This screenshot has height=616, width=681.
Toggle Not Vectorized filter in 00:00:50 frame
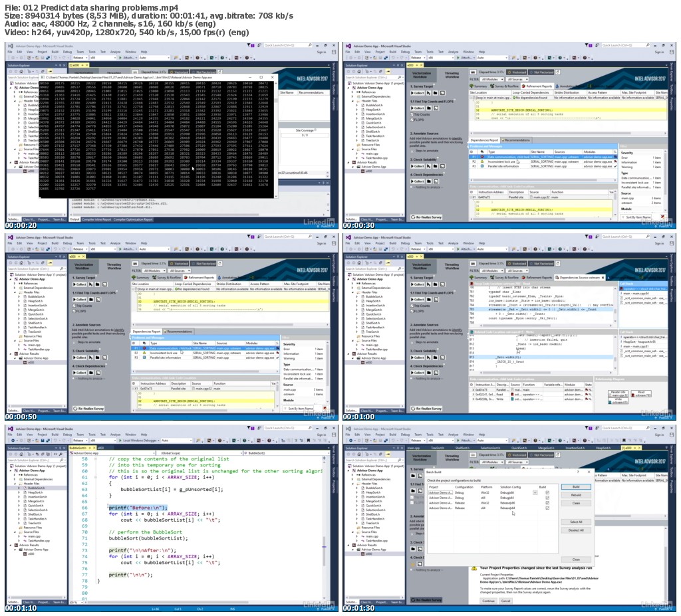point(204,264)
